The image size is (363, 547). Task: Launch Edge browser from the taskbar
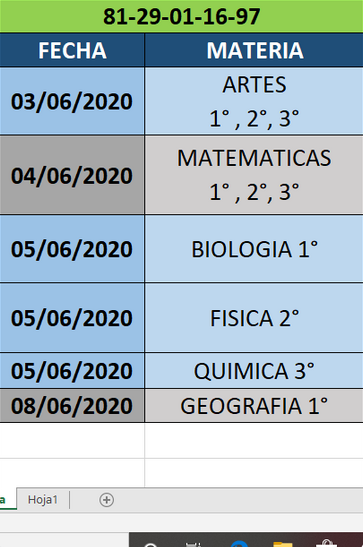click(x=239, y=544)
